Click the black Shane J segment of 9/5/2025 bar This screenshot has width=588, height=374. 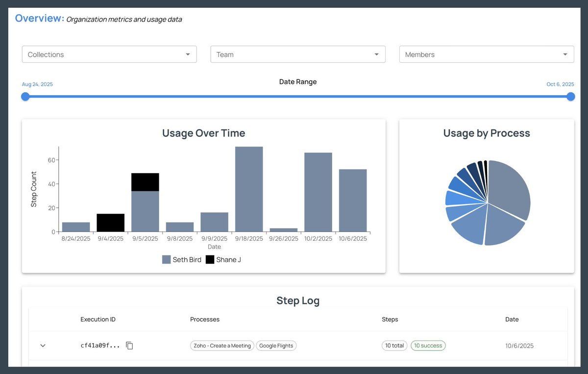click(x=145, y=182)
